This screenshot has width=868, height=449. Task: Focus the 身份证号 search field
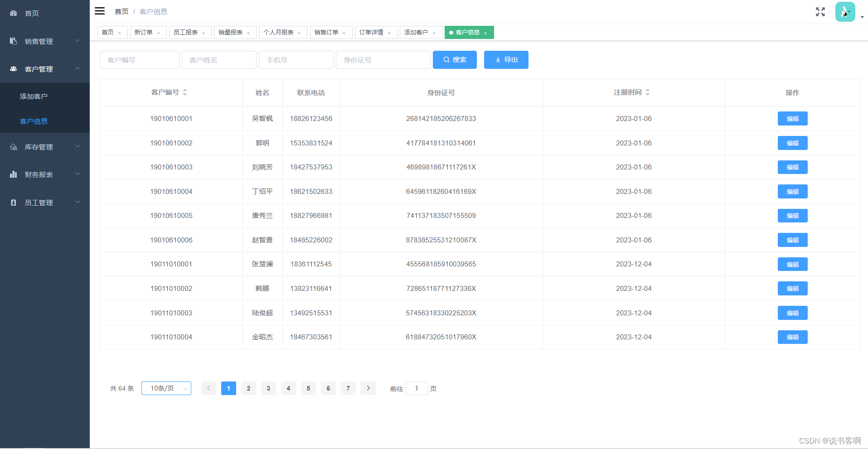383,60
